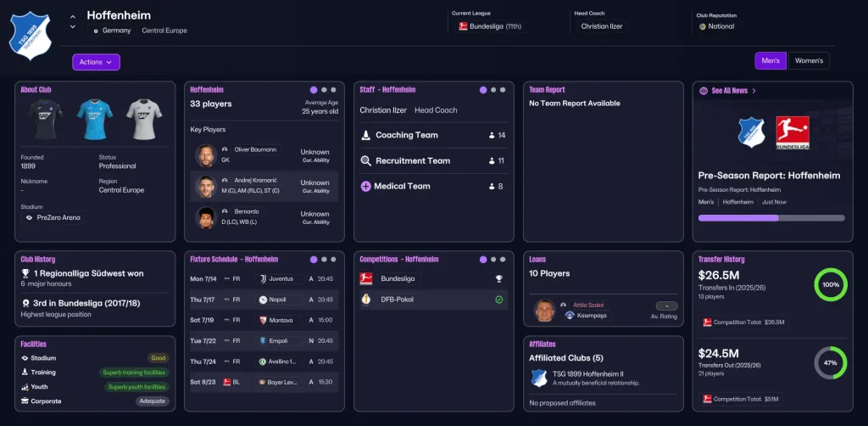Click the globe icon beside See All News

(704, 91)
